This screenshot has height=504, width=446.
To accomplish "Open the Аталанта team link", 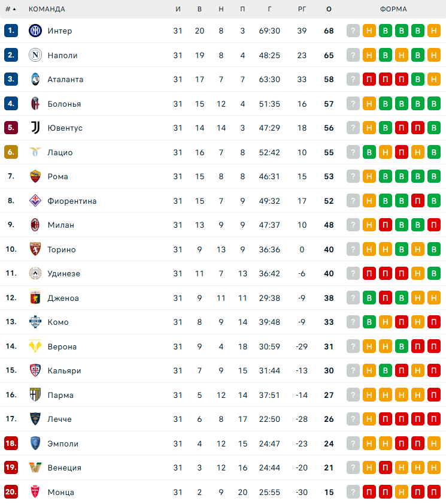I will (x=65, y=79).
